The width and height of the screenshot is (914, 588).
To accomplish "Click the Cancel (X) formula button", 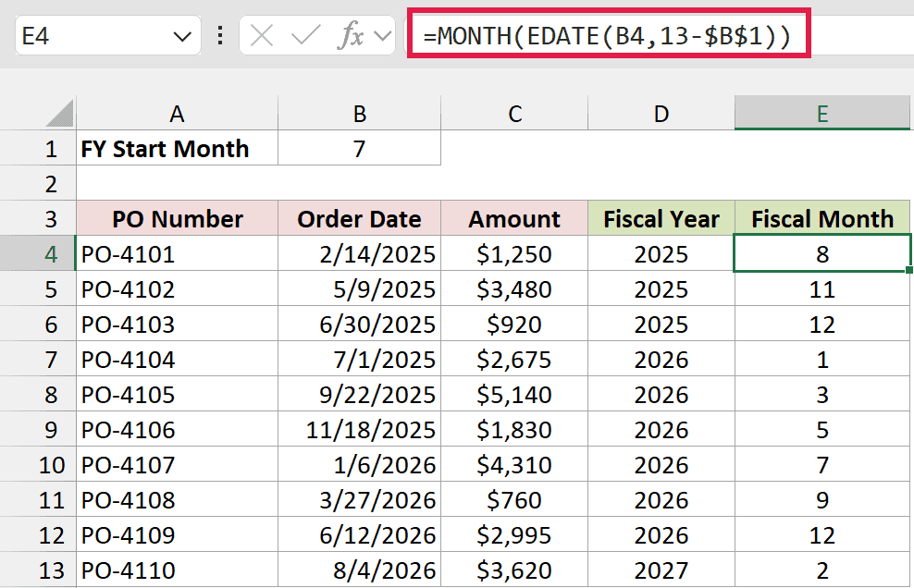I will click(261, 36).
